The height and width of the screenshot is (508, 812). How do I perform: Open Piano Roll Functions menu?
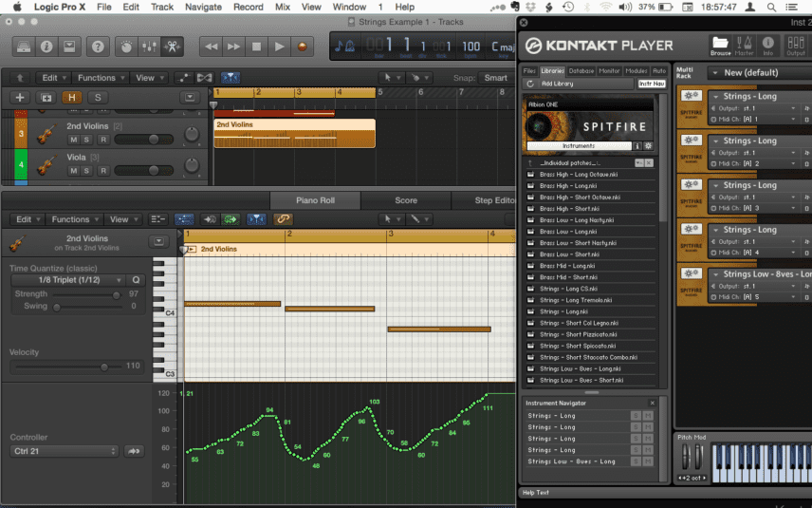point(74,219)
